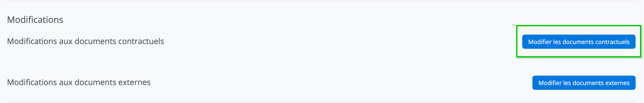This screenshot has height=103, width=644.
Task: Open external documents editing via blue button
Action: coord(584,83)
